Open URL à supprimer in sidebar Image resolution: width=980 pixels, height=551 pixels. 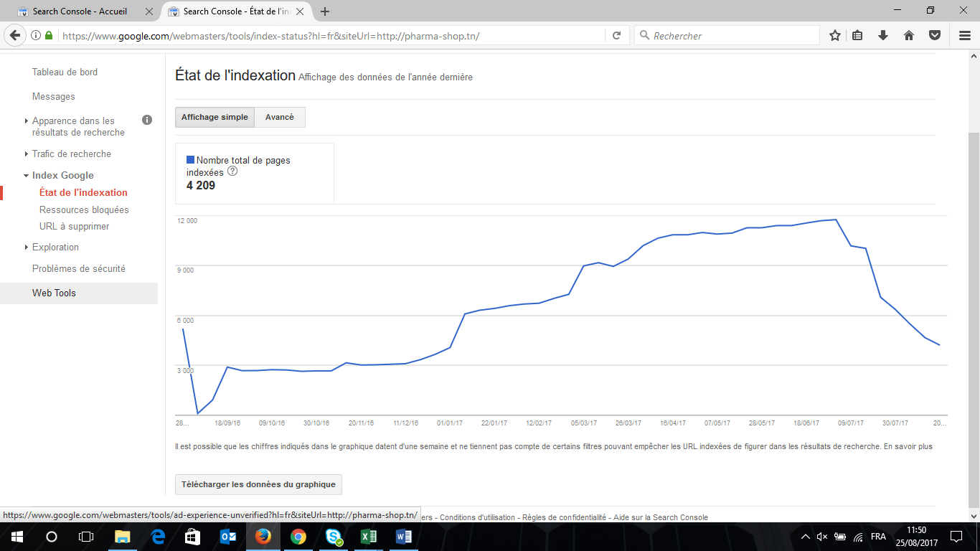75,226
